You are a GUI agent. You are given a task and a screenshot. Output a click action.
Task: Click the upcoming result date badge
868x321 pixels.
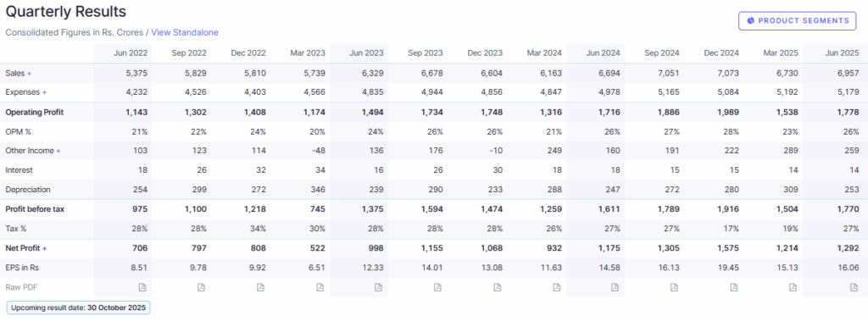78,307
